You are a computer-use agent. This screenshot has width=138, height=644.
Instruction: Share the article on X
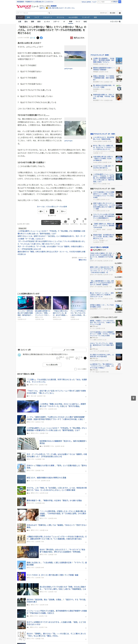point(38,38)
